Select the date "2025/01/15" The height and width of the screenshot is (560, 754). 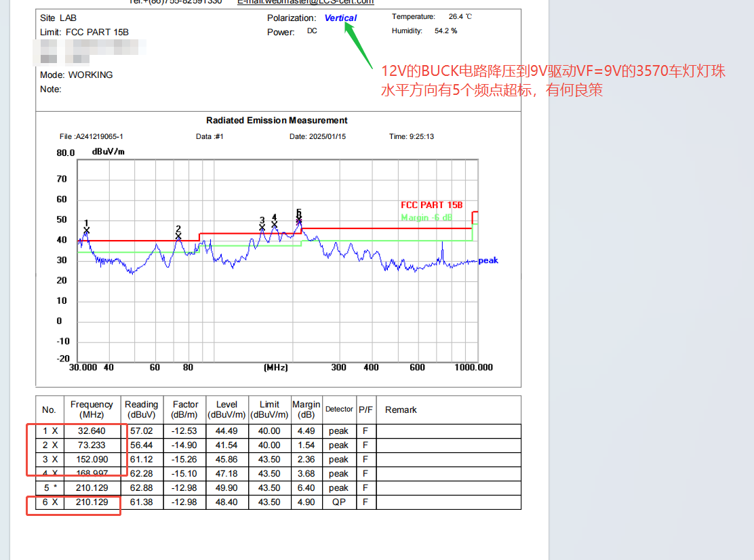pos(328,136)
